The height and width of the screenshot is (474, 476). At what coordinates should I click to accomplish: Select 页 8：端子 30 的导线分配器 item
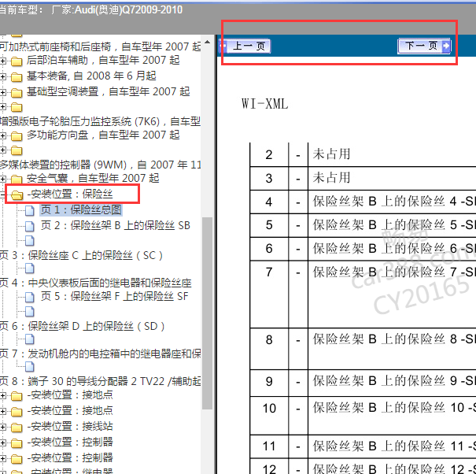(x=101, y=381)
